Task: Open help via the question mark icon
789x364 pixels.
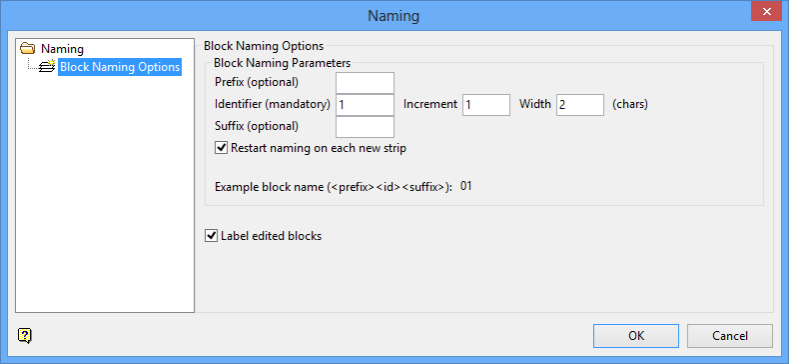Action: click(25, 335)
